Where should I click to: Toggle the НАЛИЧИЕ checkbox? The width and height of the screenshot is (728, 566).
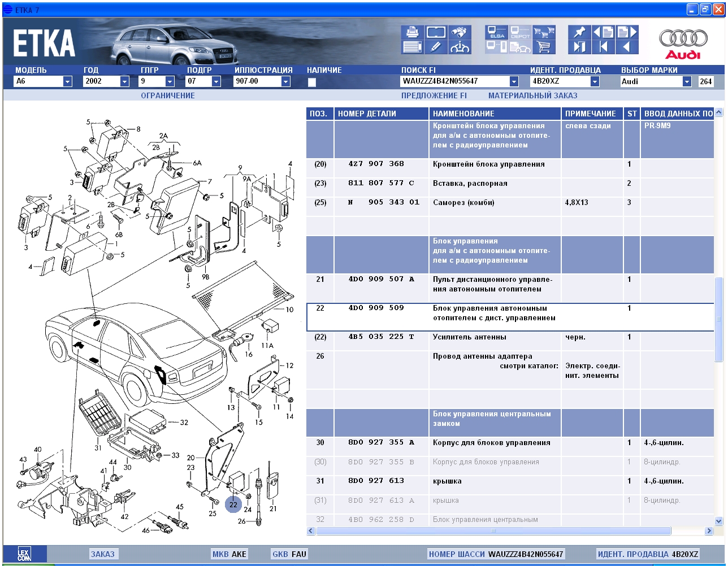tap(311, 82)
